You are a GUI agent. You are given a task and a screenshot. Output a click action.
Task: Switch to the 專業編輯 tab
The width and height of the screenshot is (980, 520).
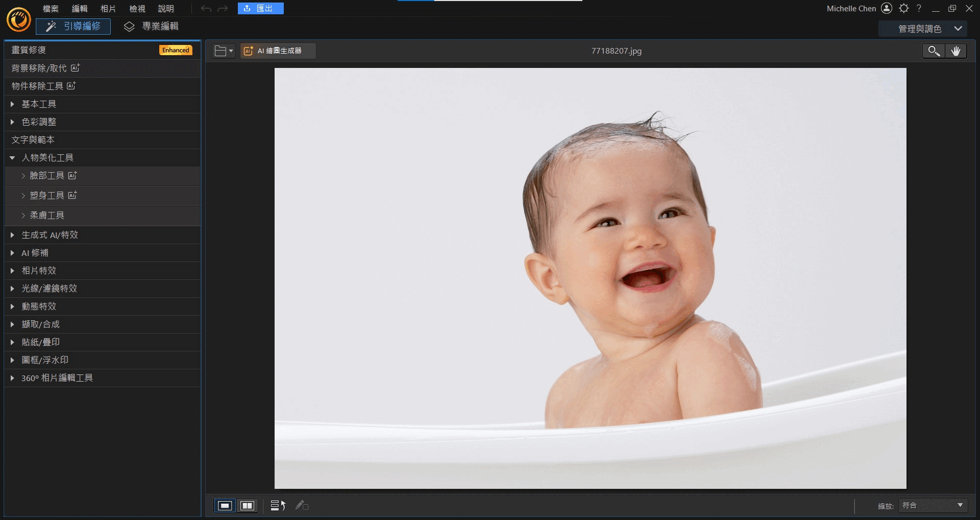coord(152,26)
